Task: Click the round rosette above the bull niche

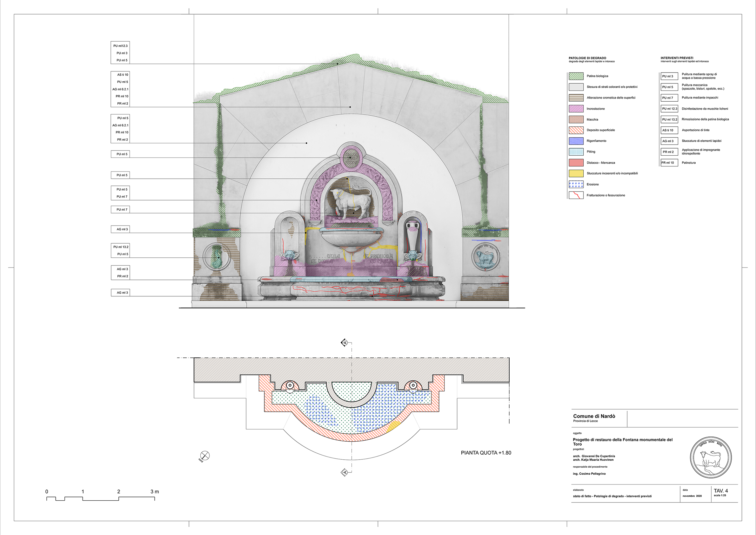Action: (351, 158)
